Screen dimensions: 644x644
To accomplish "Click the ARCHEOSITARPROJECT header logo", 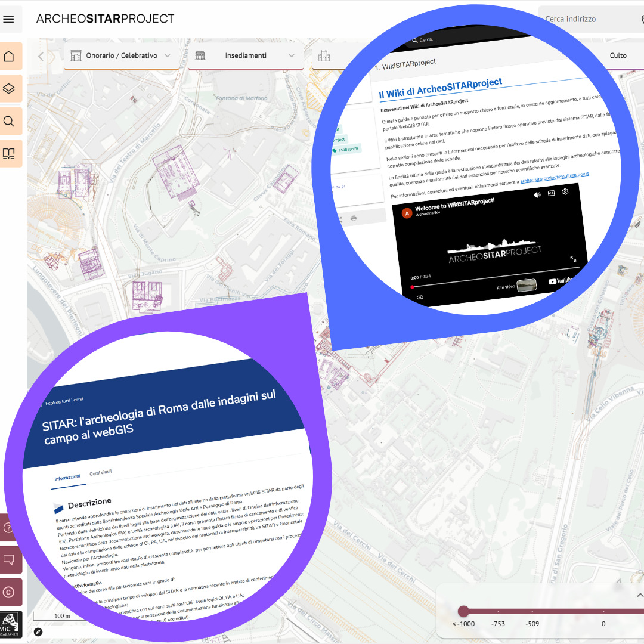I will pos(105,19).
